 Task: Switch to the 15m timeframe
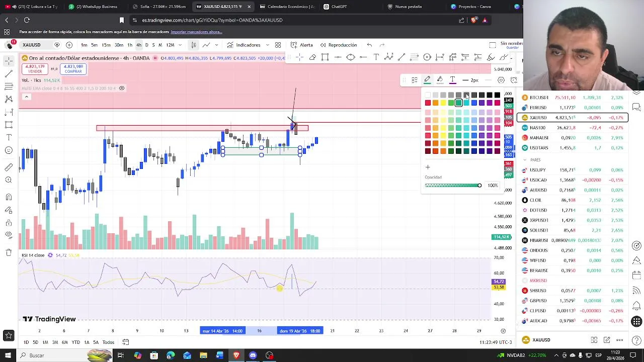point(106,45)
